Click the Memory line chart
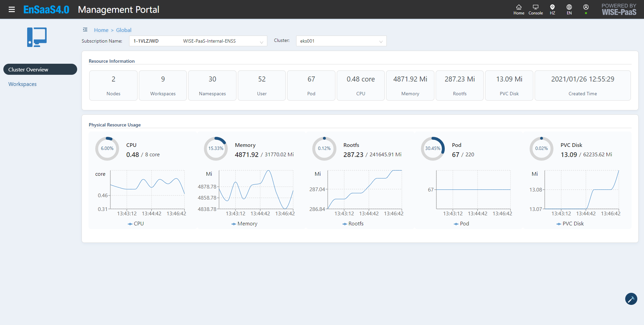Image resolution: width=644 pixels, height=325 pixels. coord(256,189)
